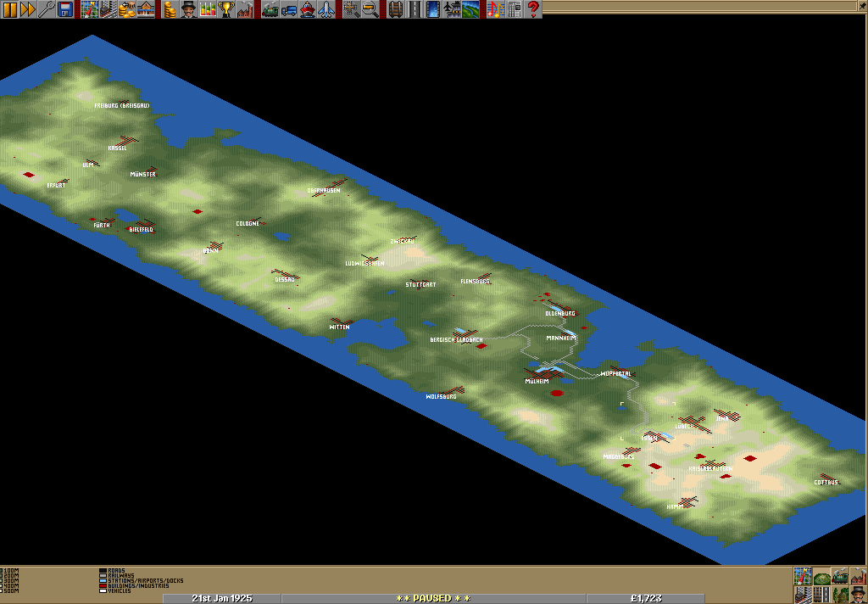The image size is (868, 604).
Task: Click the Witten town label
Action: click(x=339, y=327)
